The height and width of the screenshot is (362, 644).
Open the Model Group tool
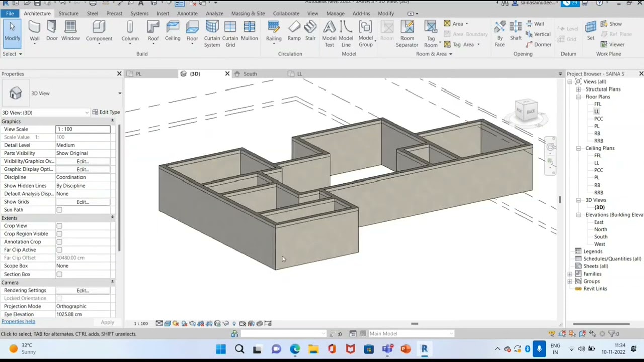[x=366, y=34]
